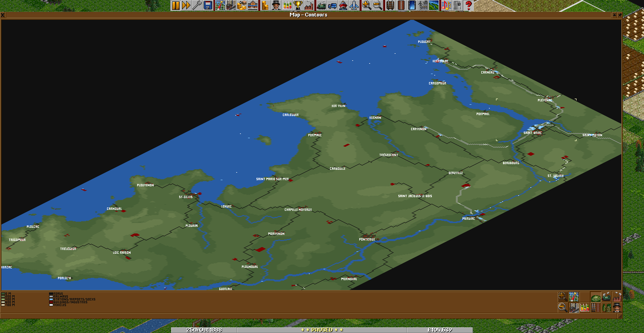Click the Pontrieux town label
The width and height of the screenshot is (644, 333).
367,239
